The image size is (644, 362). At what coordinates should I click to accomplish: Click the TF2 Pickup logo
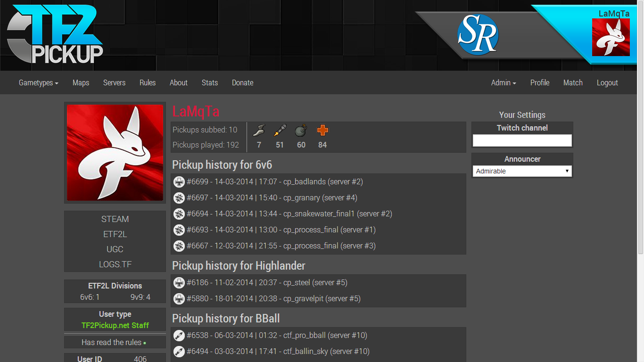click(55, 34)
